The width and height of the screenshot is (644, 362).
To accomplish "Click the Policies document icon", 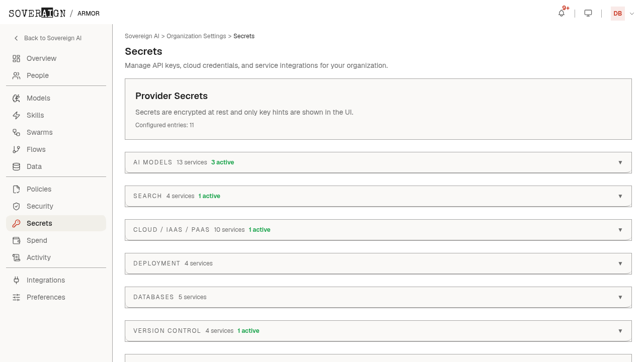I will tap(17, 189).
